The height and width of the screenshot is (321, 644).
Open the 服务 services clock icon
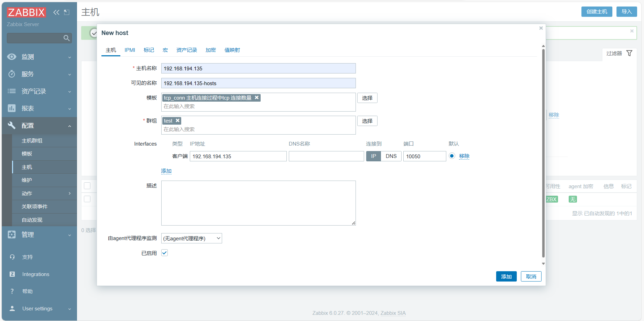click(12, 74)
